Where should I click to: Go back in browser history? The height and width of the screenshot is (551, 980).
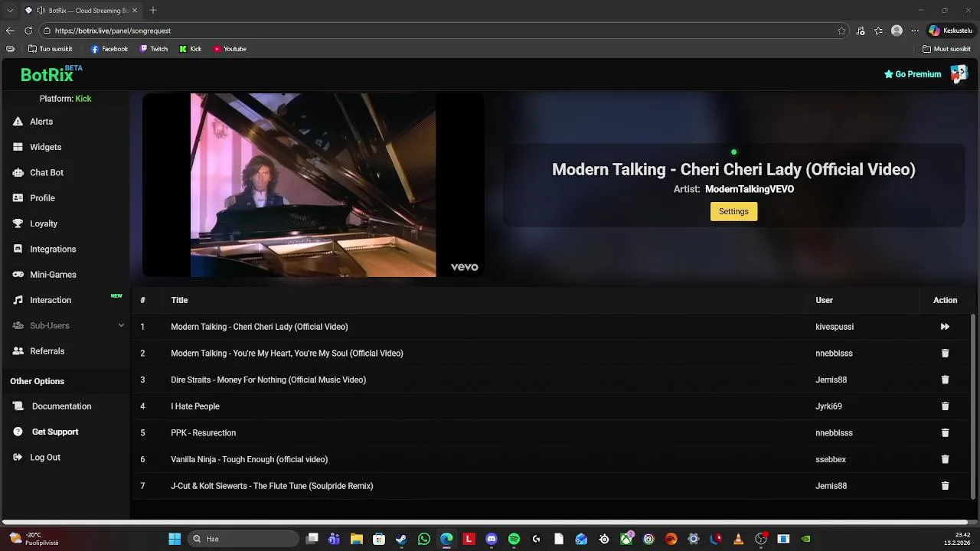click(10, 31)
